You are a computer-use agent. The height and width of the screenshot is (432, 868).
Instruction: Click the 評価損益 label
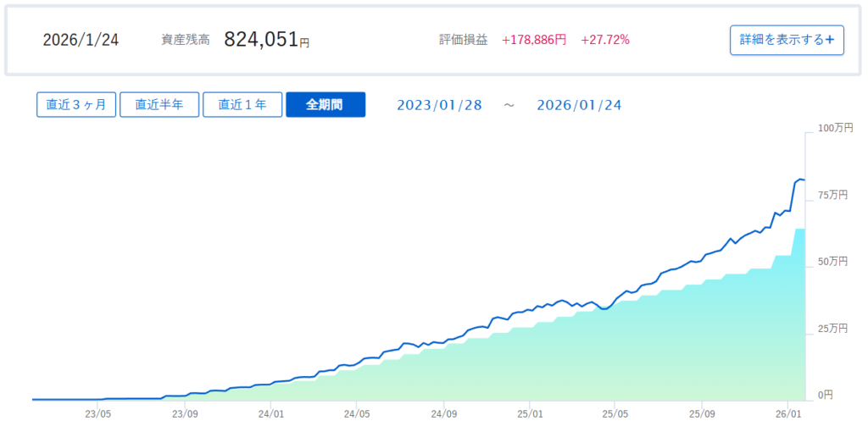[463, 40]
